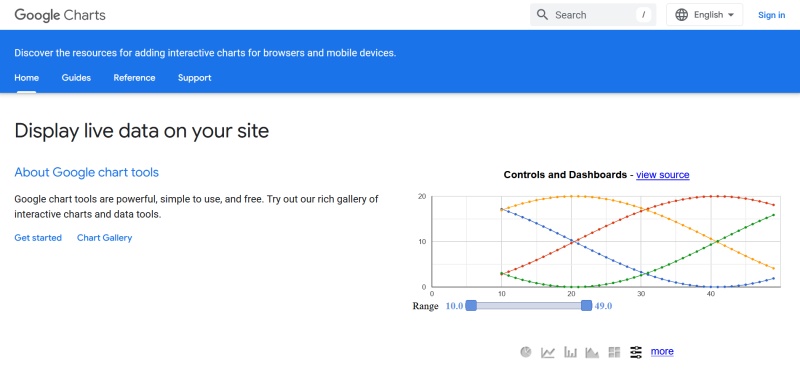Screen dimensions: 800x376
Task: Switch to the Guides tab
Action: click(x=76, y=78)
